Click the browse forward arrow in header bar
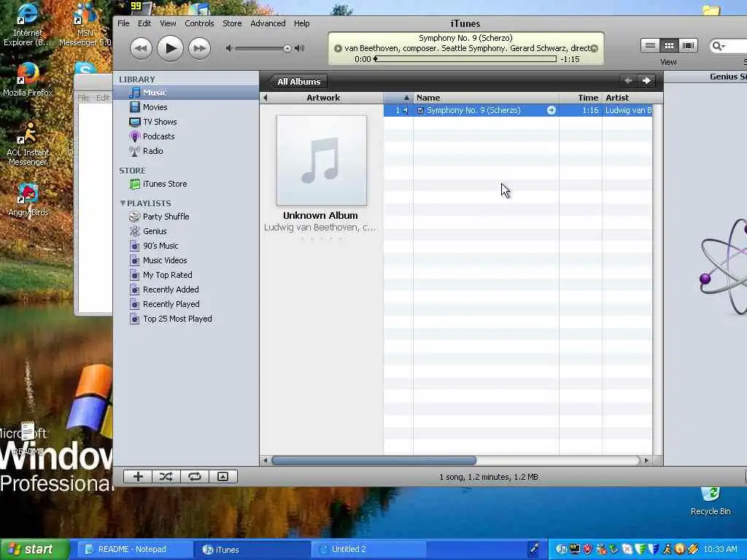 point(646,81)
